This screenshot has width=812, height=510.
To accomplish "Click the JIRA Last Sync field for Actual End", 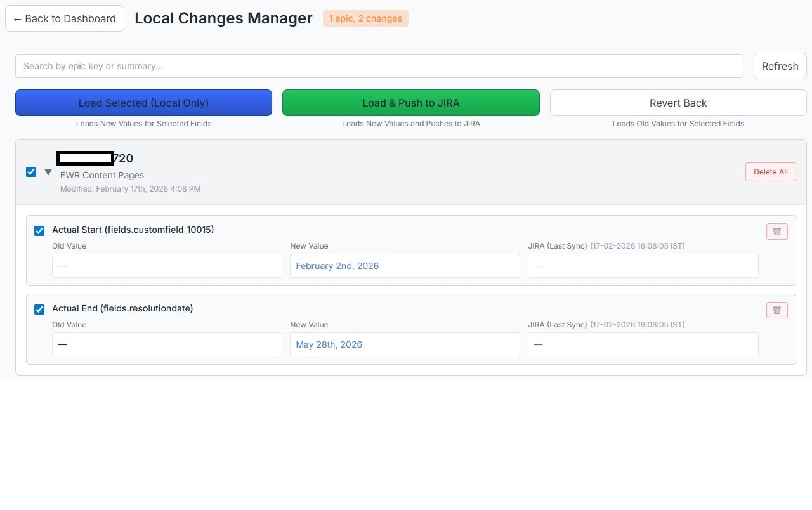I will (643, 344).
